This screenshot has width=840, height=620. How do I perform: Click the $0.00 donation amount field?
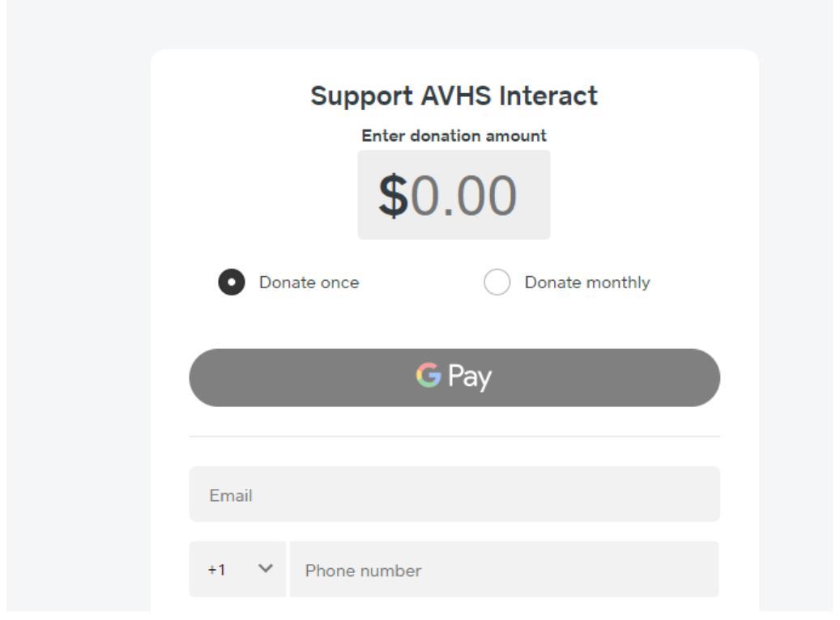454,195
